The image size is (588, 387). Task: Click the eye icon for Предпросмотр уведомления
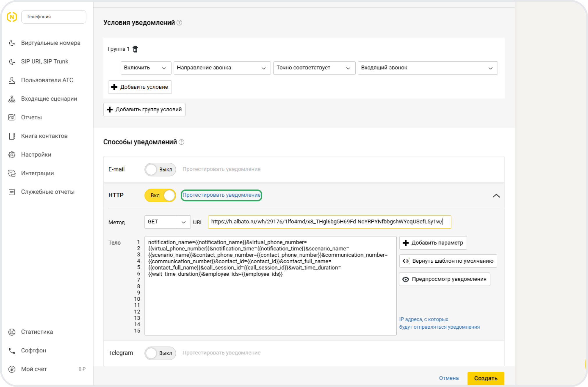coord(405,279)
